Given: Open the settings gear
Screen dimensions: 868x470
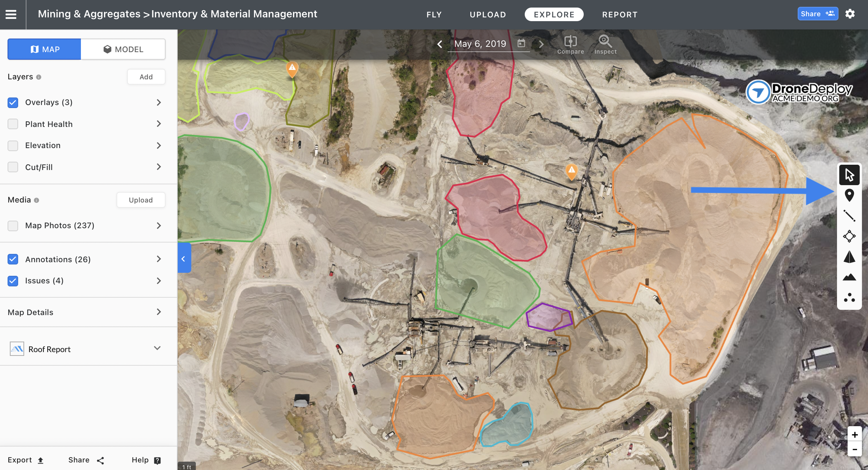Looking at the screenshot, I should point(850,14).
